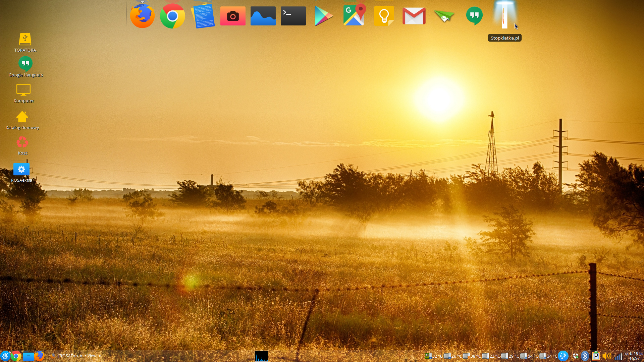Open Google Chrome in the dock
The width and height of the screenshot is (644, 362).
172,16
